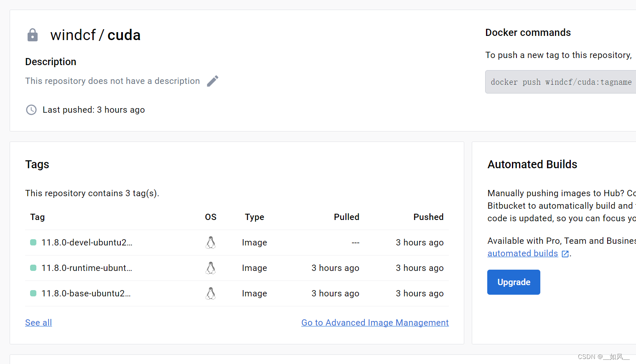
Task: Click the Tag column header
Action: tap(38, 217)
